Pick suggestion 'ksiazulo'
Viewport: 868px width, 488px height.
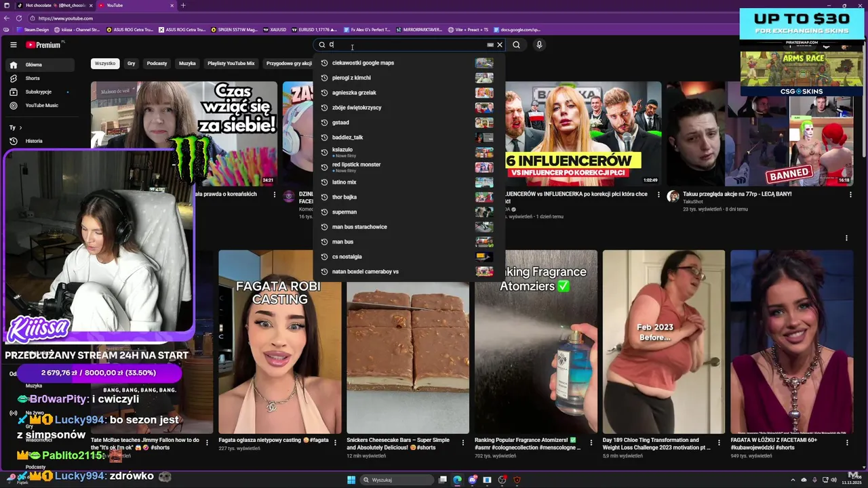409,152
